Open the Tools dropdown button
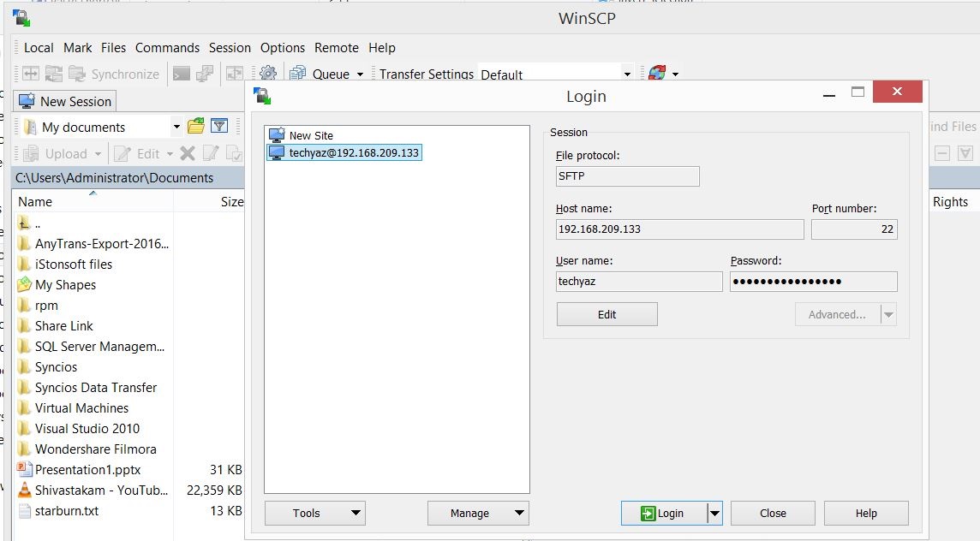The width and height of the screenshot is (980, 541). pos(314,513)
